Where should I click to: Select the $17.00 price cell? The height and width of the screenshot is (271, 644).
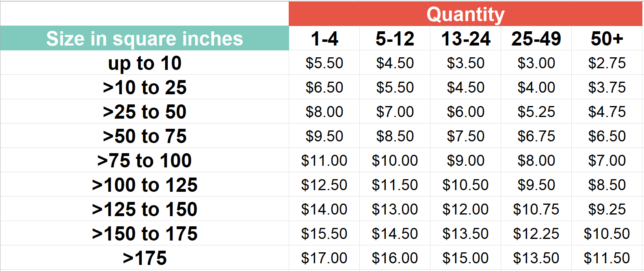[324, 258]
